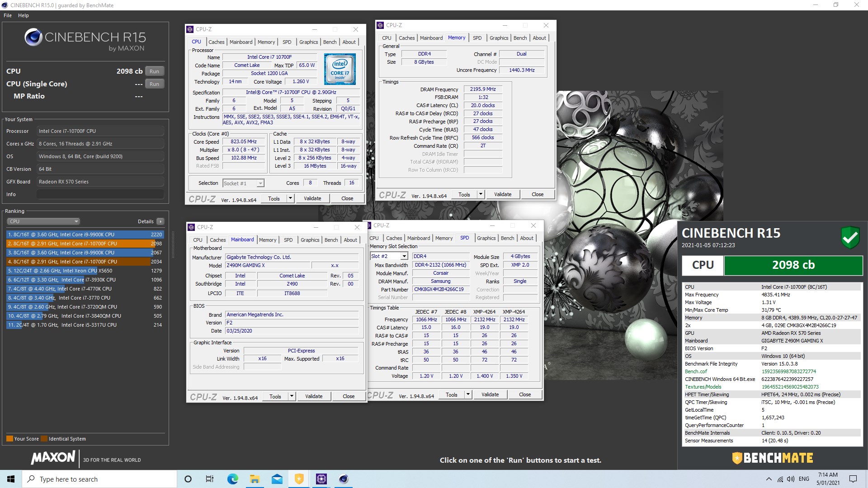
Task: Open Task View in the taskbar
Action: (210, 479)
